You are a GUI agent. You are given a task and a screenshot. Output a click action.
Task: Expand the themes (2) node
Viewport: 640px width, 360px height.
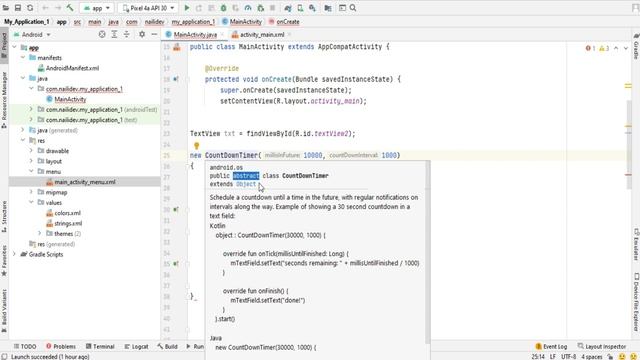40,233
